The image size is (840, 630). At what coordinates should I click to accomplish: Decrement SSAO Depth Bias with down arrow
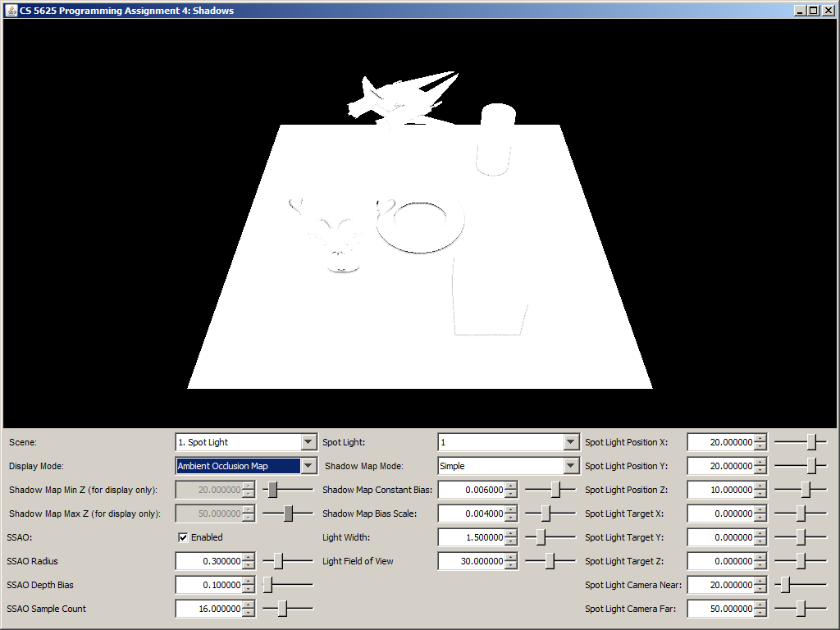click(249, 590)
